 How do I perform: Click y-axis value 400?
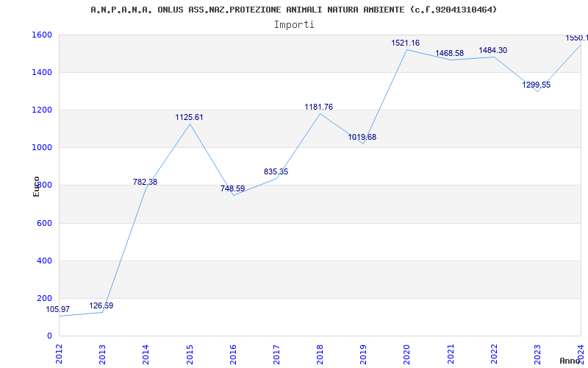coord(44,261)
